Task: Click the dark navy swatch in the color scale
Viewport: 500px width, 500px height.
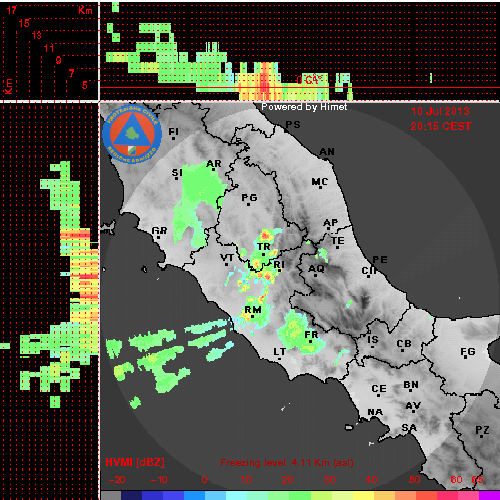Action: (x=132, y=496)
